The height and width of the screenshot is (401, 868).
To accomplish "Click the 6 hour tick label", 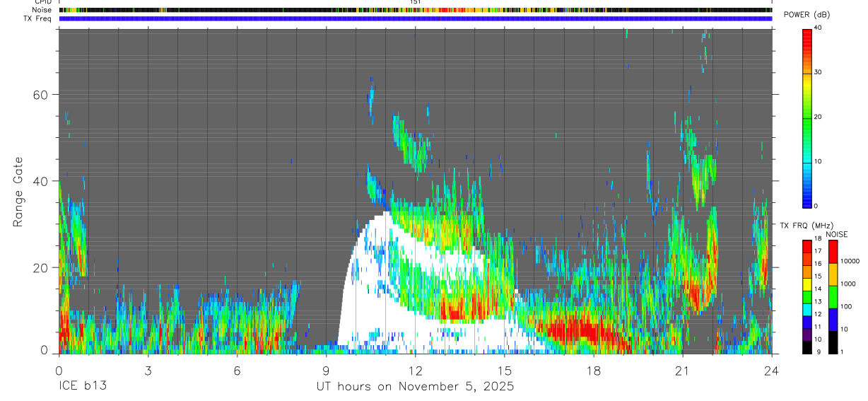I will click(x=237, y=371).
